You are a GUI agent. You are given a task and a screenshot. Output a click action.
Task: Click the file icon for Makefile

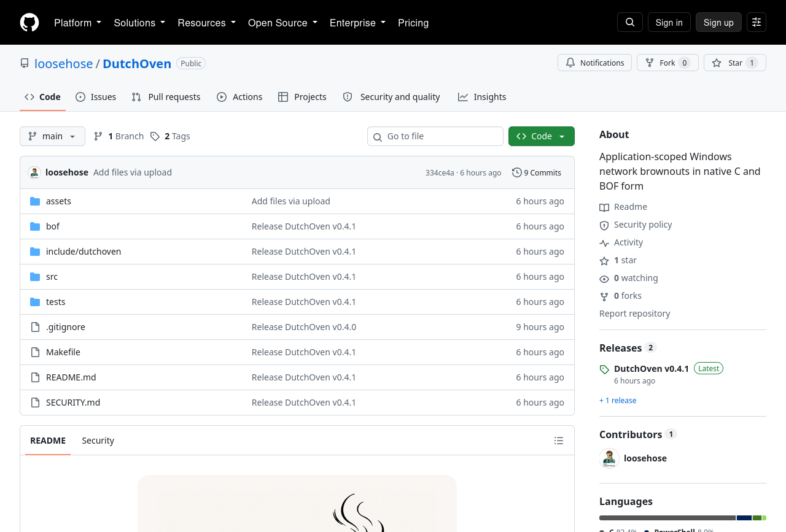coord(35,352)
